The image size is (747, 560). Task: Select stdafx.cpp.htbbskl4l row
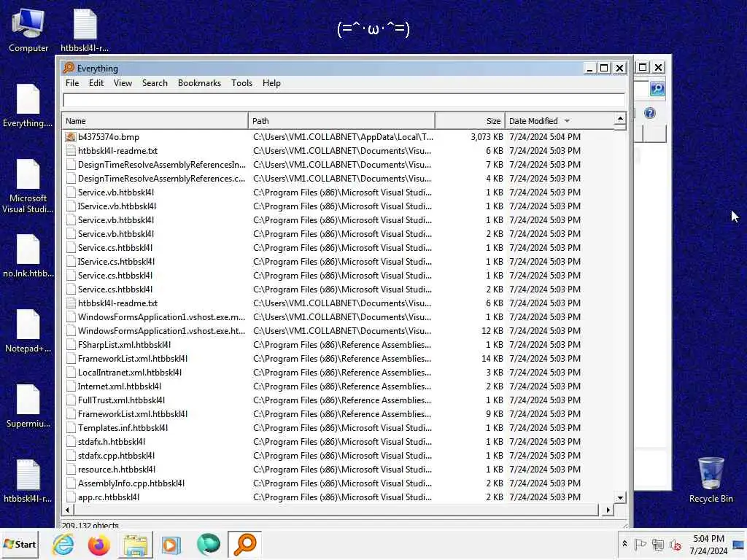pos(338,456)
